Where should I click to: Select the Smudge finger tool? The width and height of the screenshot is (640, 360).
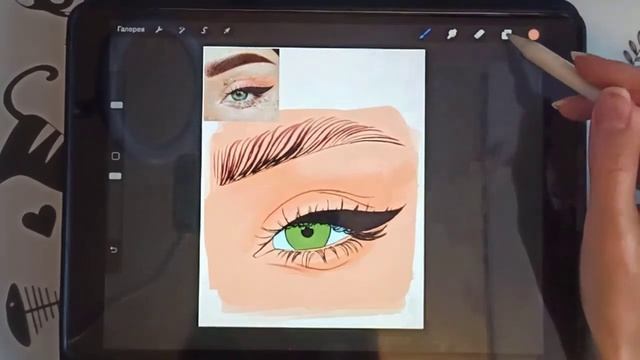coord(451,34)
